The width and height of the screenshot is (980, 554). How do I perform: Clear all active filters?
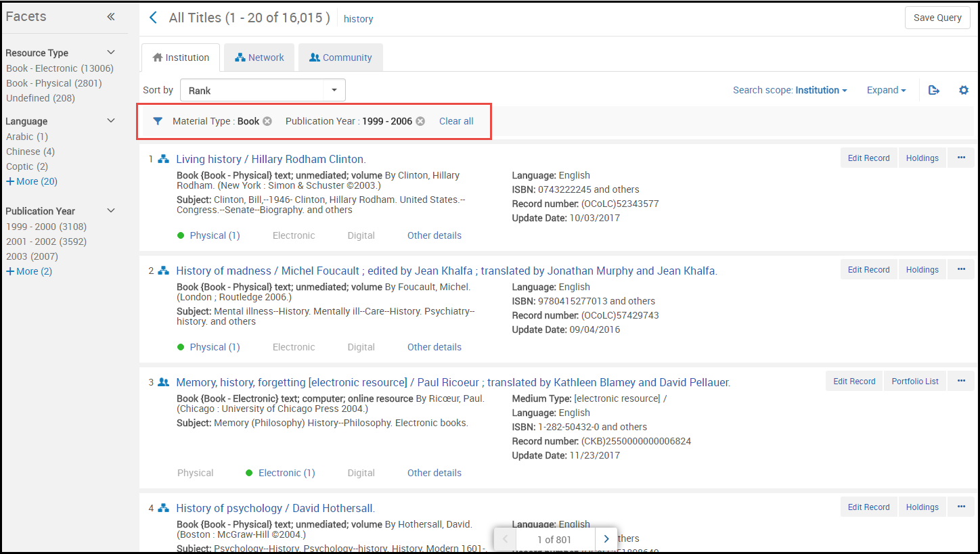[x=456, y=121]
